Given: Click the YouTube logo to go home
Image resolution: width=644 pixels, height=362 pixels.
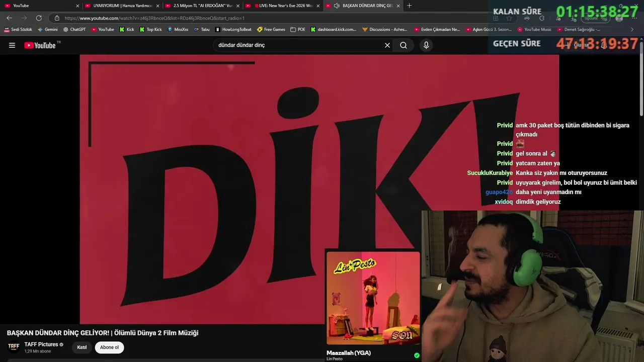Looking at the screenshot, I should pyautogui.click(x=40, y=45).
